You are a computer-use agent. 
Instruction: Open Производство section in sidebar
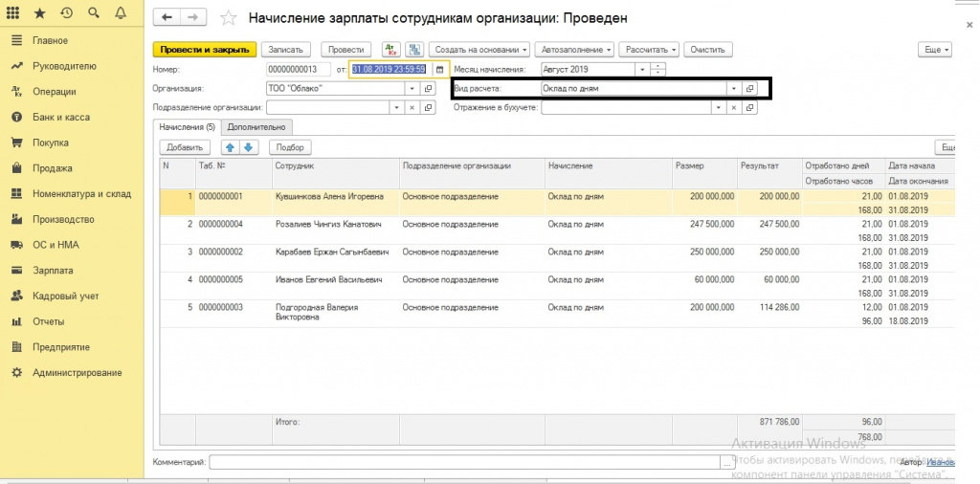(63, 219)
